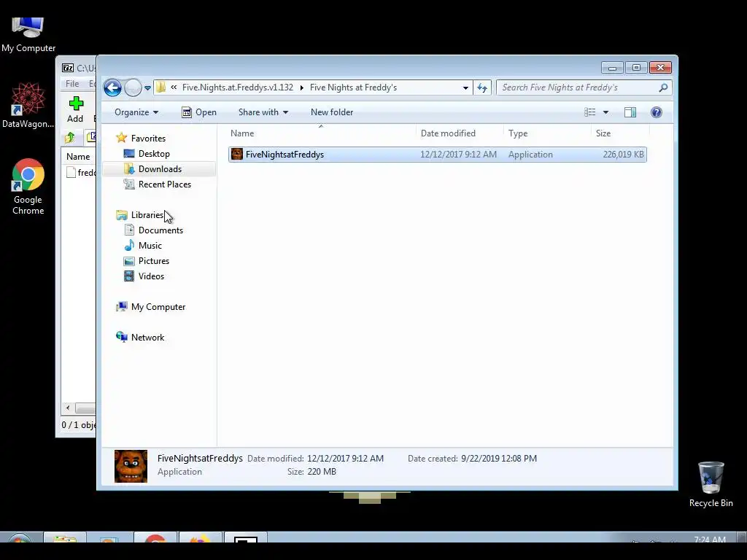Select My Computer in navigation pane

click(x=158, y=307)
